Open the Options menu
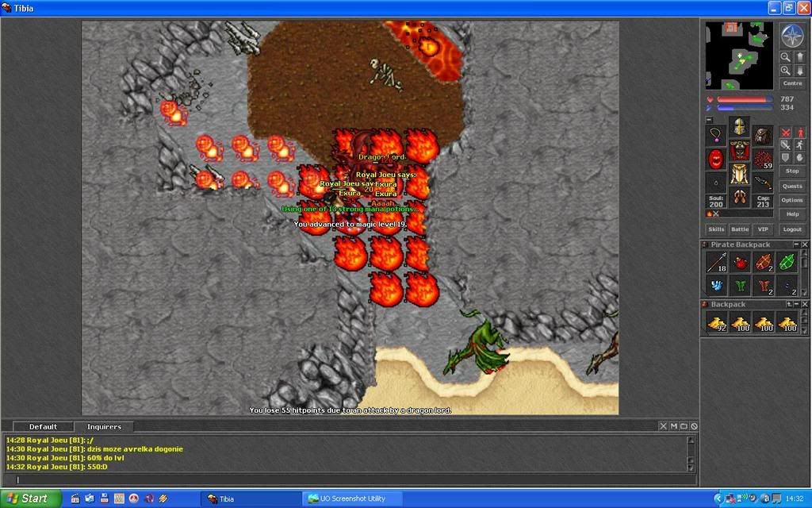The width and height of the screenshot is (812, 508). [x=792, y=200]
